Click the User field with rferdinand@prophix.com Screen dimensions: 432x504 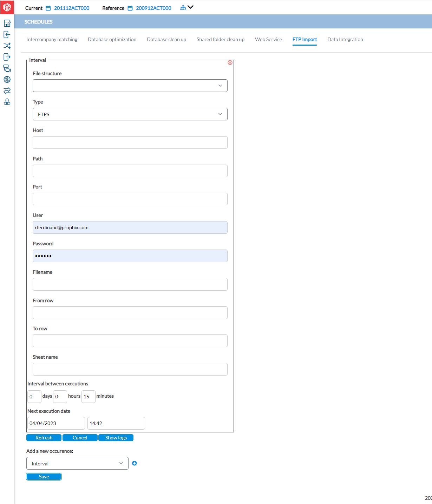[130, 227]
